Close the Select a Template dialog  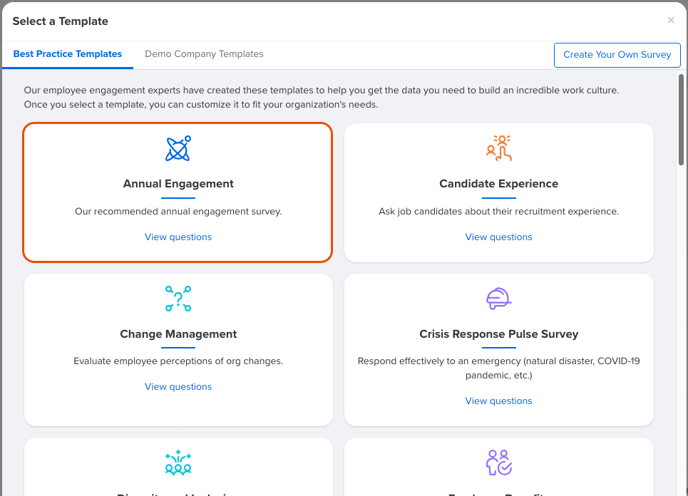coord(671,20)
